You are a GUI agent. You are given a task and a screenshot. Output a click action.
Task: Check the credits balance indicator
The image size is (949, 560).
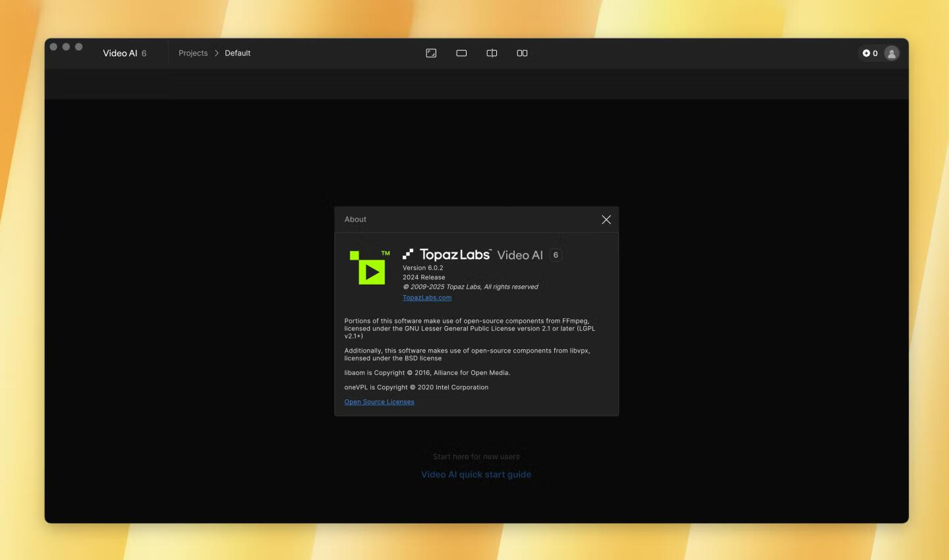(x=870, y=53)
